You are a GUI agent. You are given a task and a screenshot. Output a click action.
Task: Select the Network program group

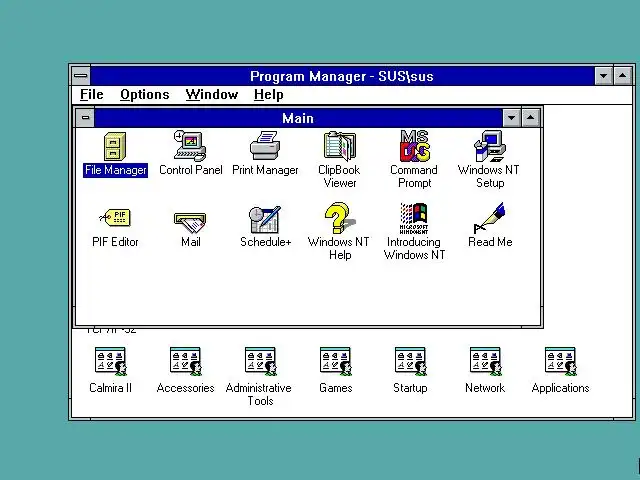pos(485,362)
